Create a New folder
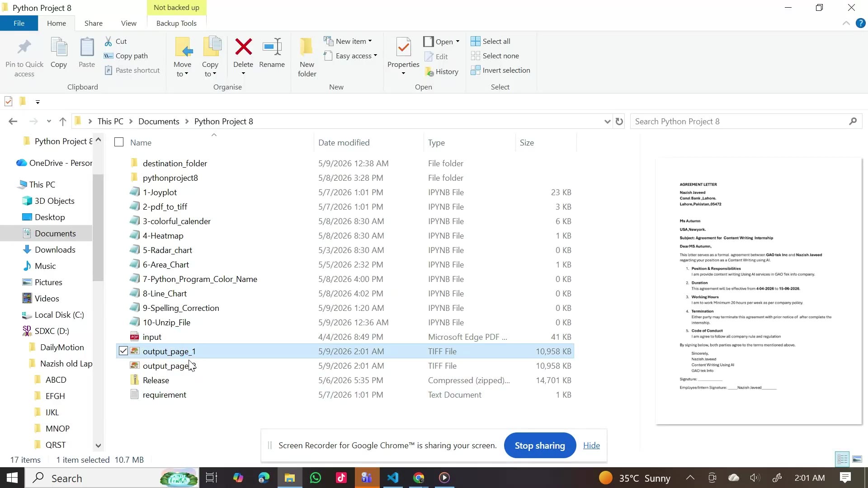The height and width of the screenshot is (488, 868). click(x=307, y=56)
